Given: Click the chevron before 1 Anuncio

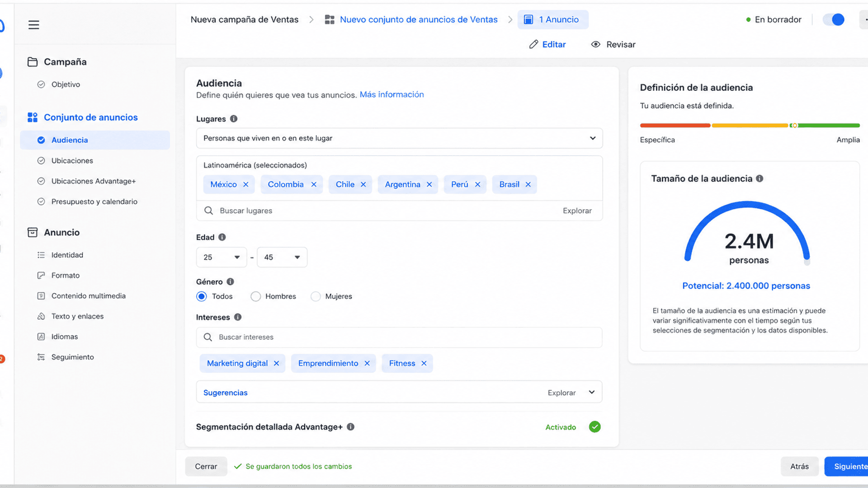Looking at the screenshot, I should [x=510, y=19].
